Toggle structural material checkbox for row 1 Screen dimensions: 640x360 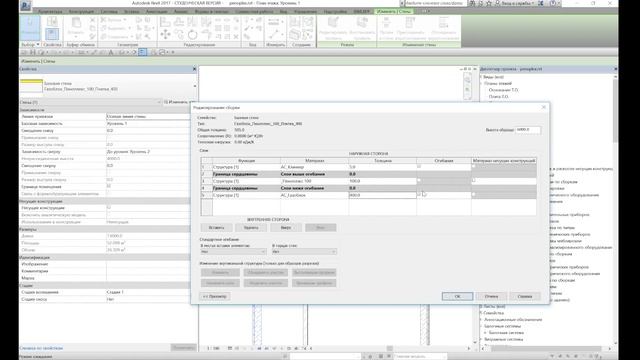tap(474, 167)
